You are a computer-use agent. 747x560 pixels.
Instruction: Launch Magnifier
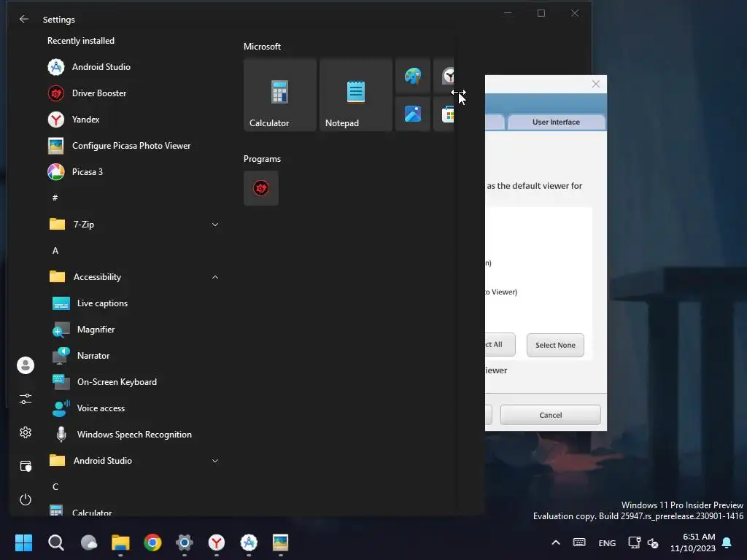[x=84, y=330]
